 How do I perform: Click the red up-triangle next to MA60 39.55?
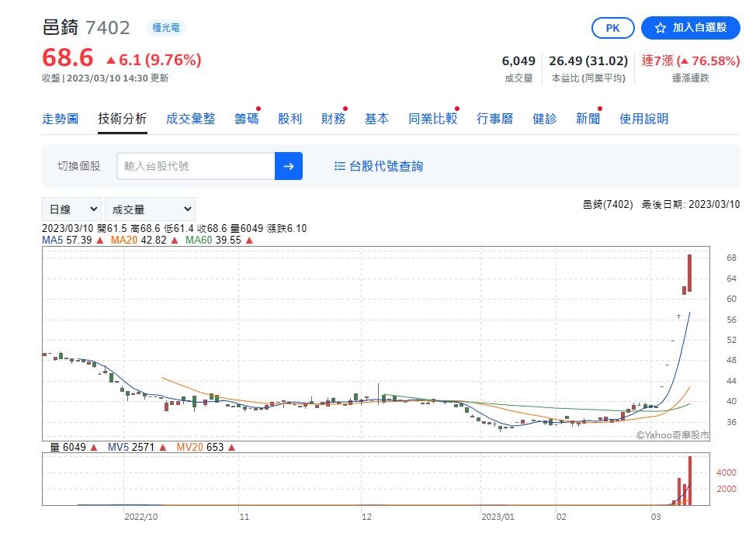click(249, 241)
